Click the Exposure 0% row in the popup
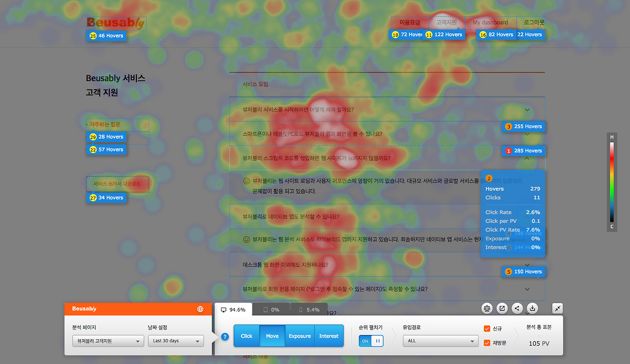630x364 pixels. tap(513, 239)
